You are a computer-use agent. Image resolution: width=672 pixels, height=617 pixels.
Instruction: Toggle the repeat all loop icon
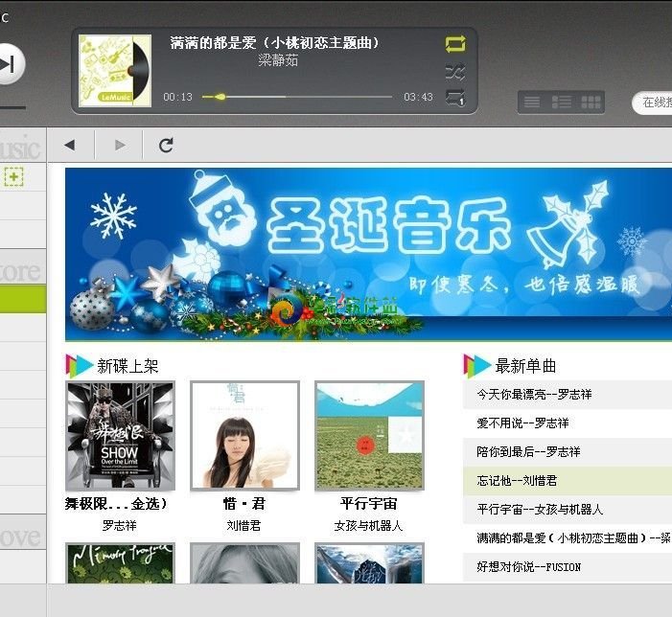pos(455,44)
